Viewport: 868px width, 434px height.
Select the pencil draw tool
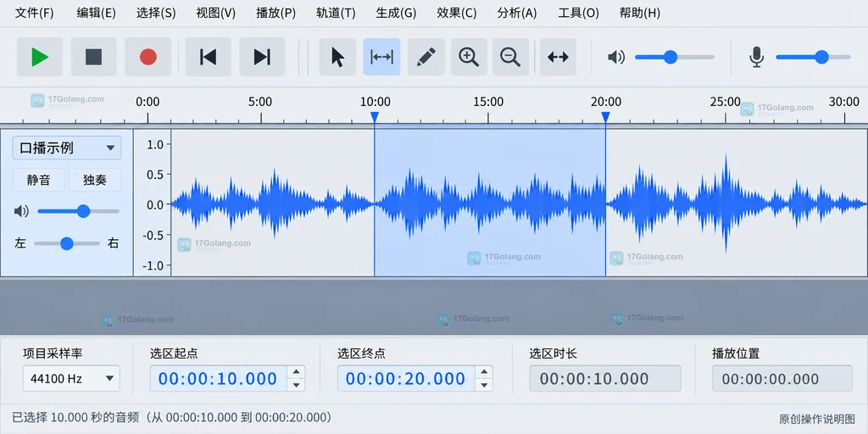click(x=426, y=57)
